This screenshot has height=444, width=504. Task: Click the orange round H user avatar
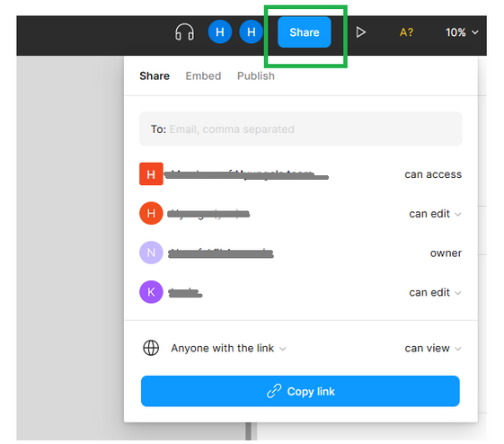[151, 213]
